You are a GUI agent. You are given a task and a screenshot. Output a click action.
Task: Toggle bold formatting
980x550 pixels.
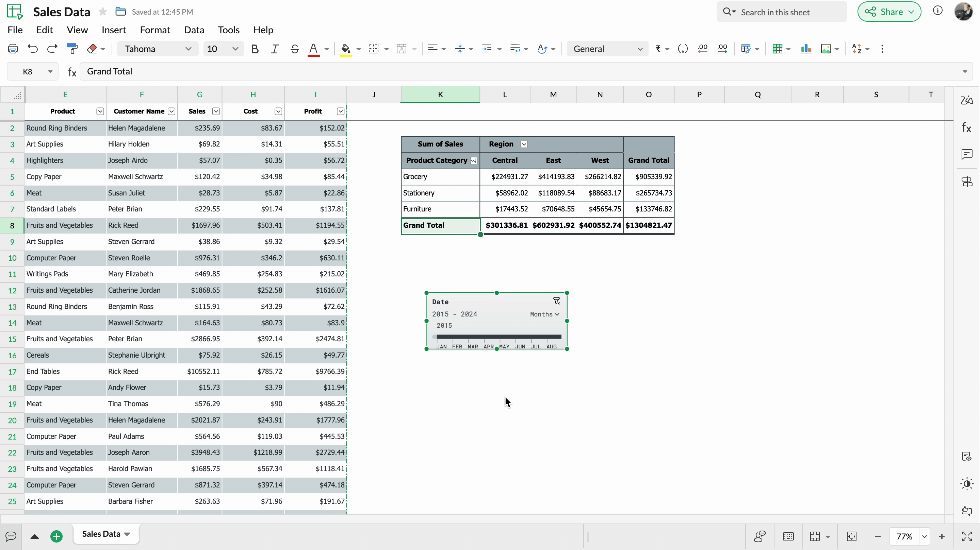click(255, 49)
